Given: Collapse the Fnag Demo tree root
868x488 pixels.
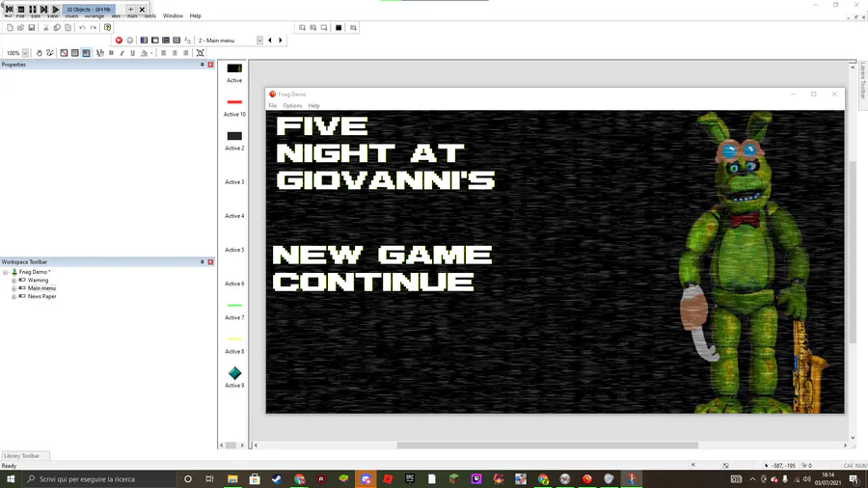Looking at the screenshot, I should pos(6,272).
